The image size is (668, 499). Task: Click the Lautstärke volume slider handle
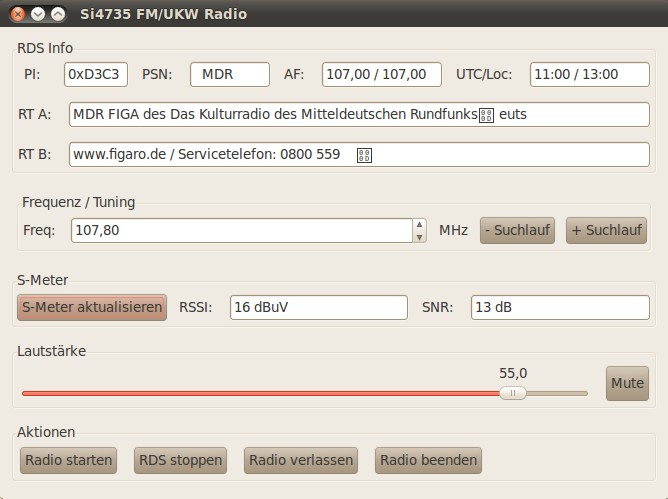click(x=512, y=393)
